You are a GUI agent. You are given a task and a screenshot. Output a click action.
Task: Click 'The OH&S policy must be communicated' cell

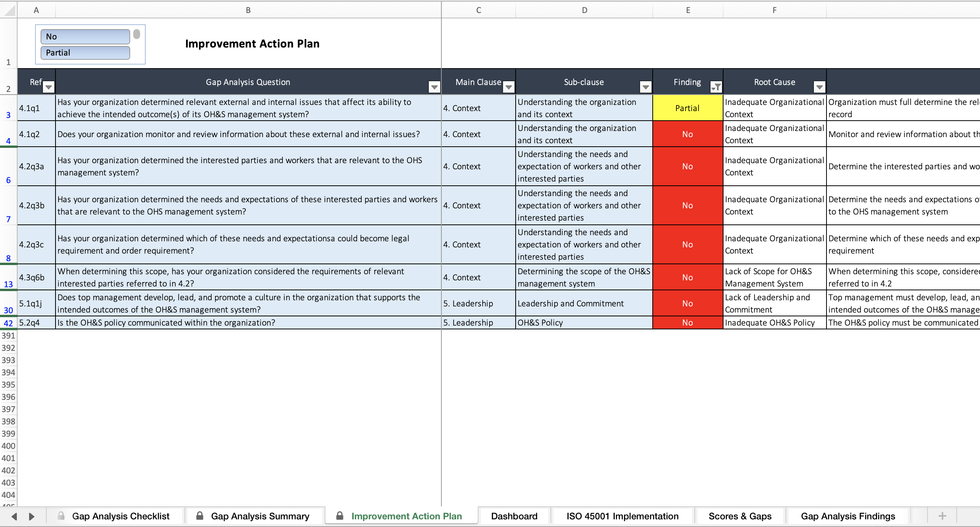tap(903, 322)
